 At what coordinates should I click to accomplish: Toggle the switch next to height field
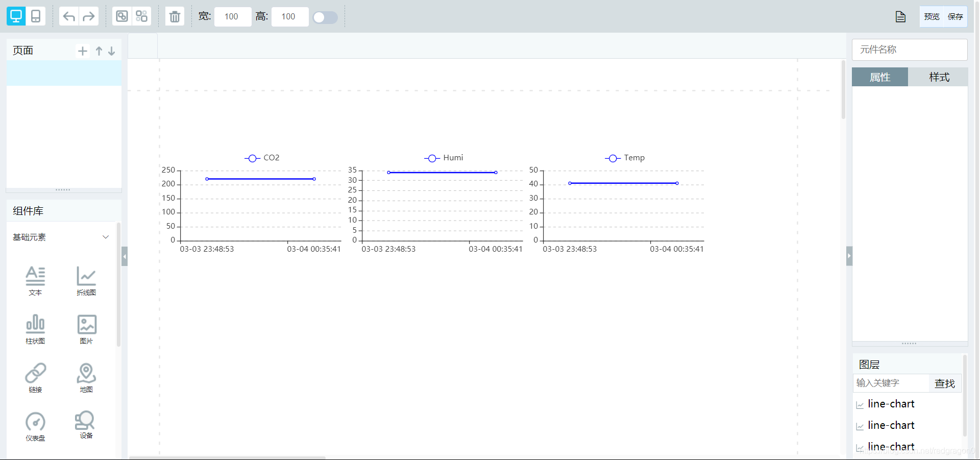coord(325,17)
